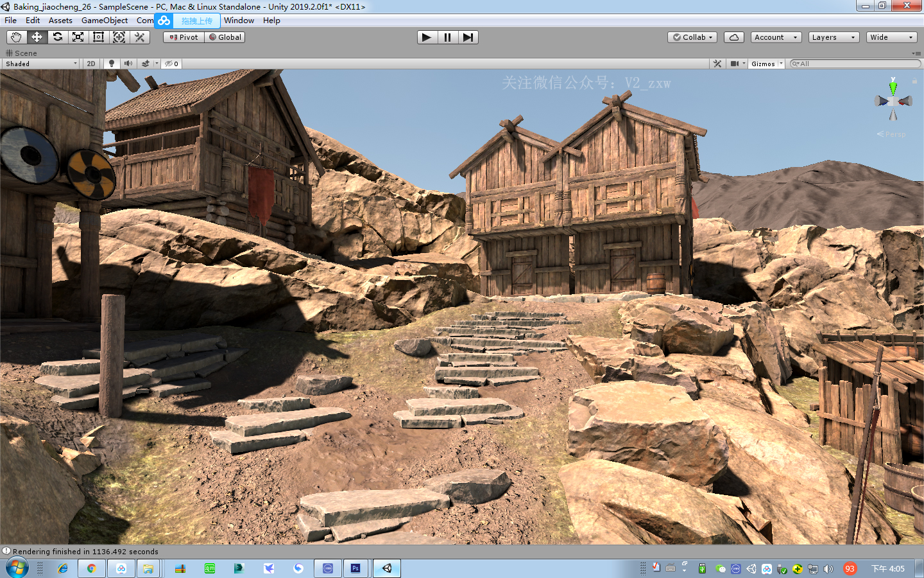This screenshot has height=578, width=924.
Task: Click the 拖拽上传 upload button
Action: click(x=196, y=21)
